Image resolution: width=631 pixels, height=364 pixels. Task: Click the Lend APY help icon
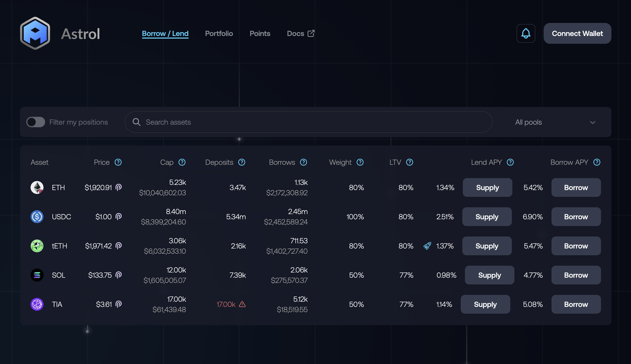510,162
